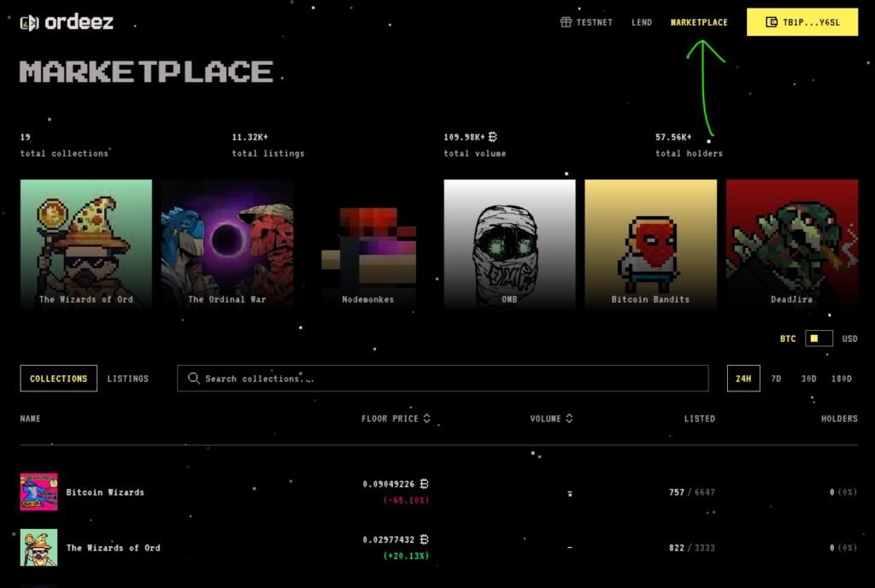Click the search magnifier icon
875x588 pixels.
(x=194, y=379)
